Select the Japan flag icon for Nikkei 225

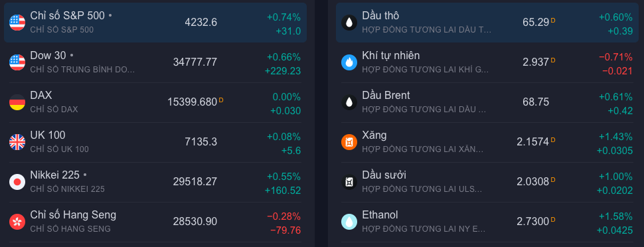17,182
